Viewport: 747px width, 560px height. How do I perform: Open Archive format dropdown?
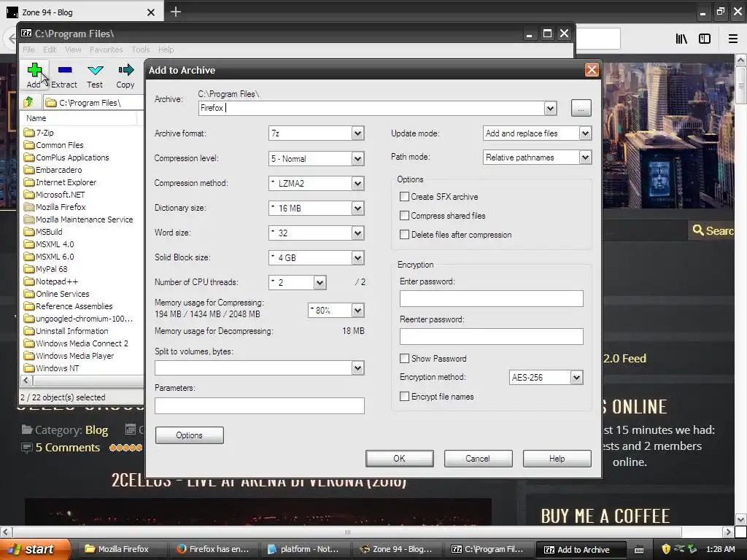click(357, 133)
